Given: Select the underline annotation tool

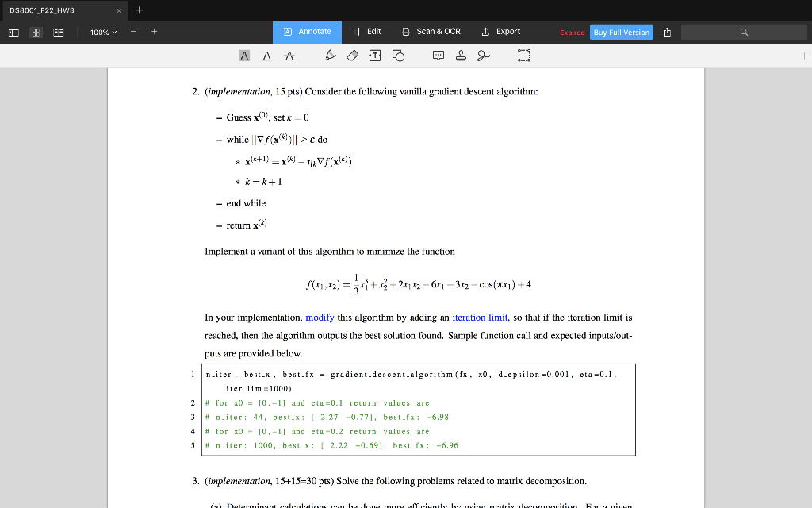Looking at the screenshot, I should click(266, 56).
